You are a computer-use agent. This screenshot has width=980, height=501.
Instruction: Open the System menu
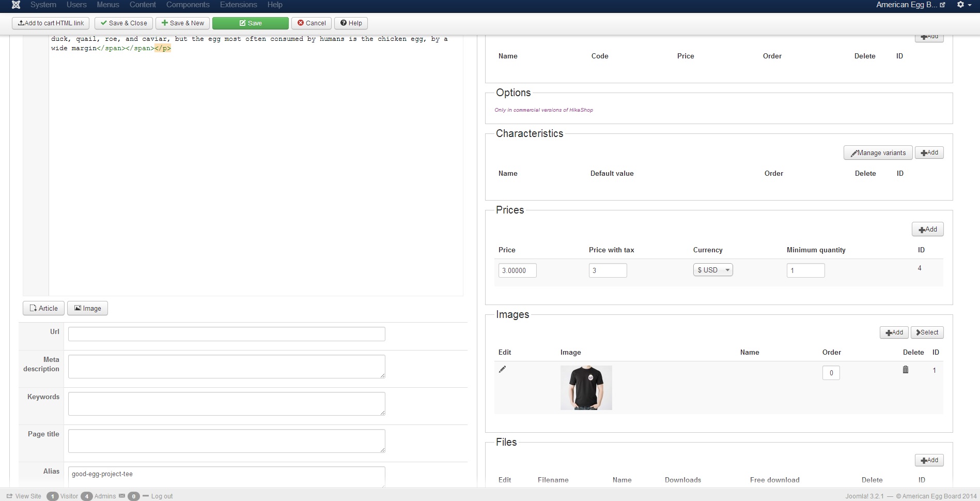(x=43, y=5)
